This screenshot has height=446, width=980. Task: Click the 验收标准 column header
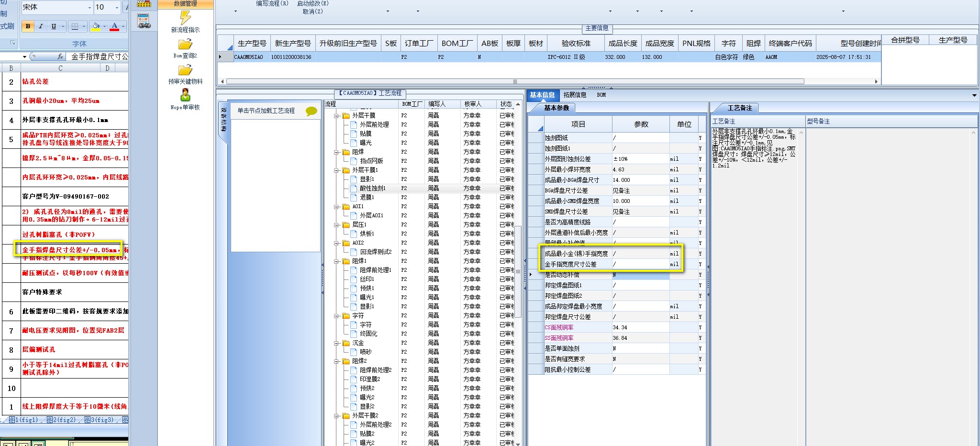coord(576,43)
